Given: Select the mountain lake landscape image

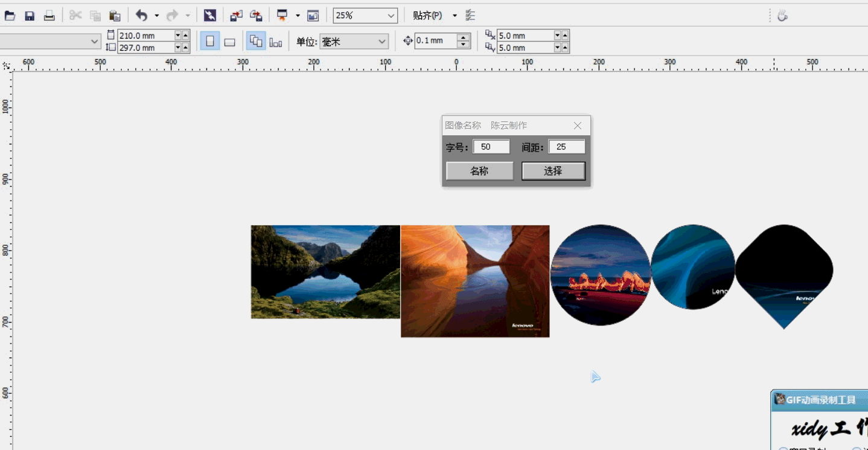Looking at the screenshot, I should point(325,272).
